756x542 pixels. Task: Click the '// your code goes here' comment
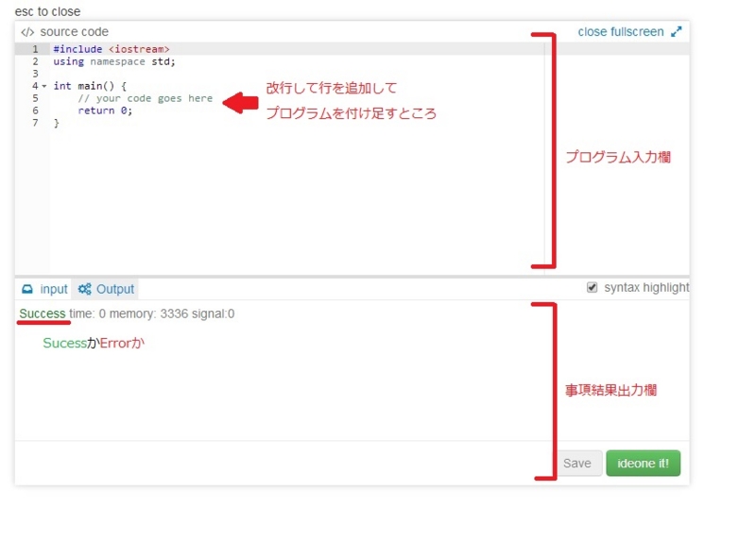pyautogui.click(x=146, y=98)
